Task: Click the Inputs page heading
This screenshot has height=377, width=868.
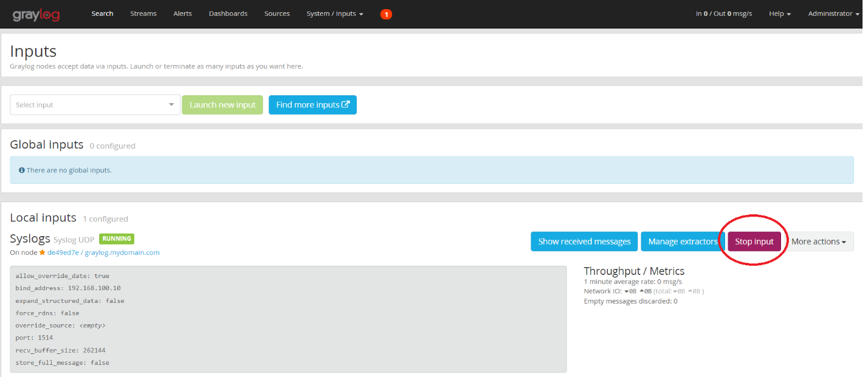Action: click(x=33, y=52)
